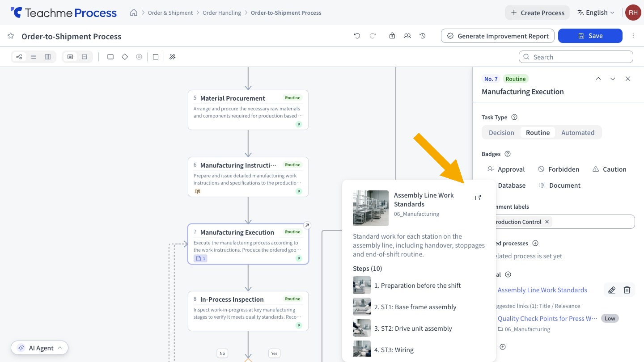Select the Material Procurement process card
The height and width of the screenshot is (362, 644).
pyautogui.click(x=248, y=110)
